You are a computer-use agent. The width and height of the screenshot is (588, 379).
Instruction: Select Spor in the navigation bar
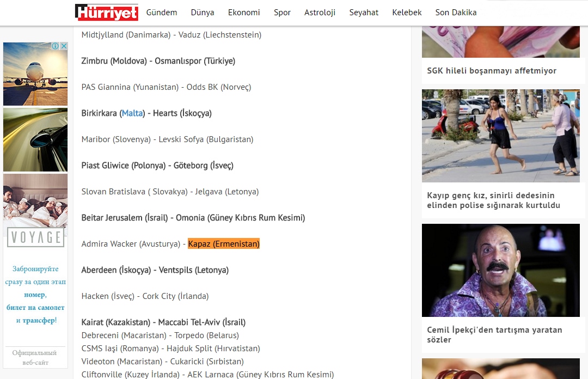pos(282,13)
